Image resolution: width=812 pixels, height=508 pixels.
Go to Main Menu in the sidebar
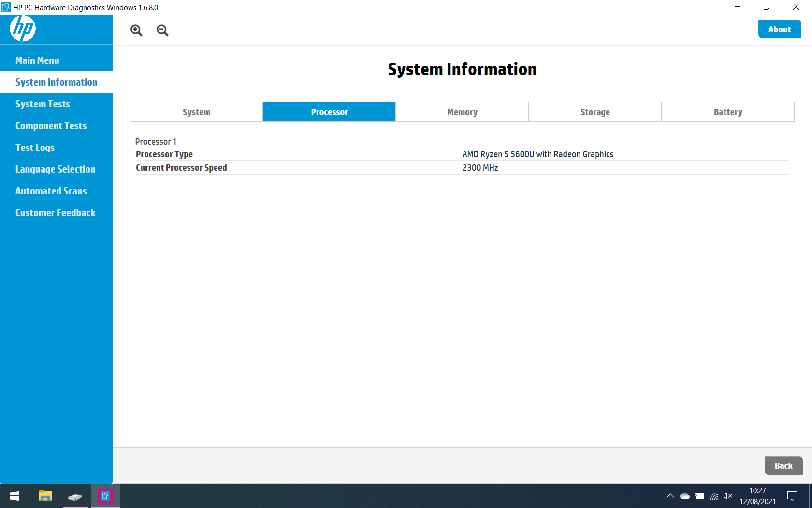56,60
